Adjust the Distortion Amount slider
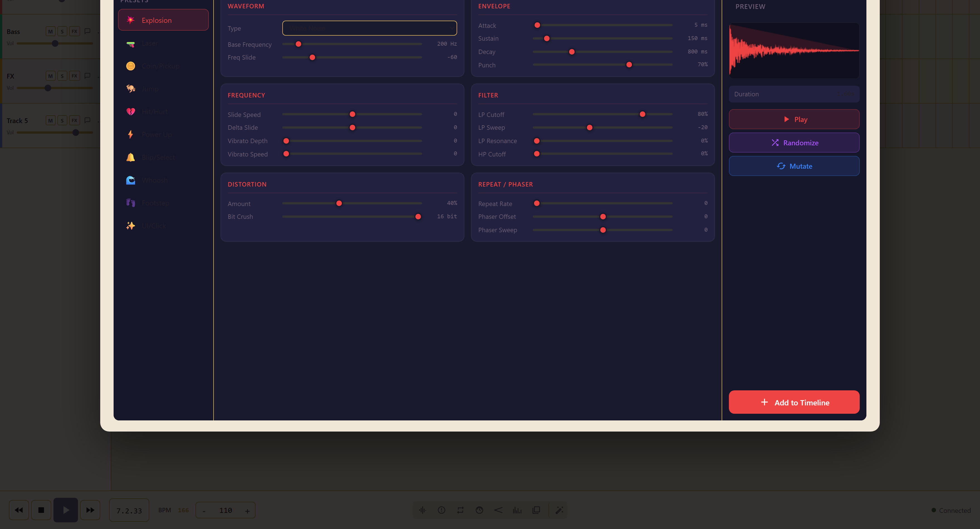This screenshot has height=529, width=980. pyautogui.click(x=352, y=203)
